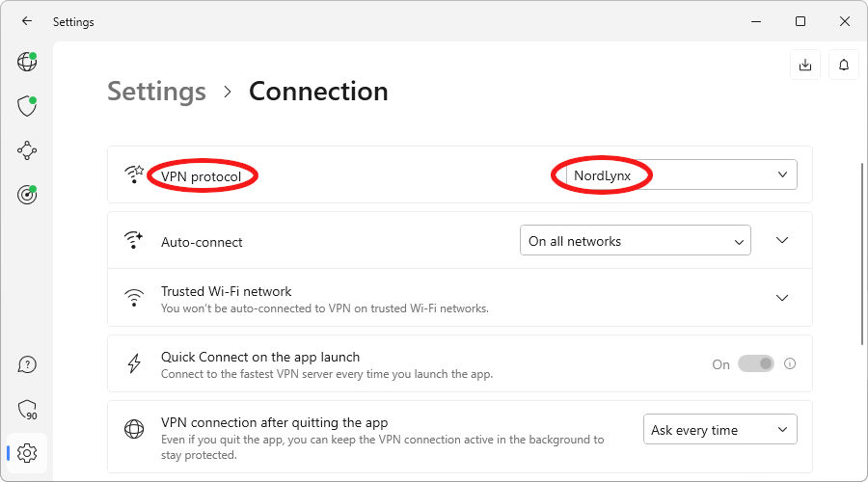Expand the Trusted Wi-Fi network section

781,298
